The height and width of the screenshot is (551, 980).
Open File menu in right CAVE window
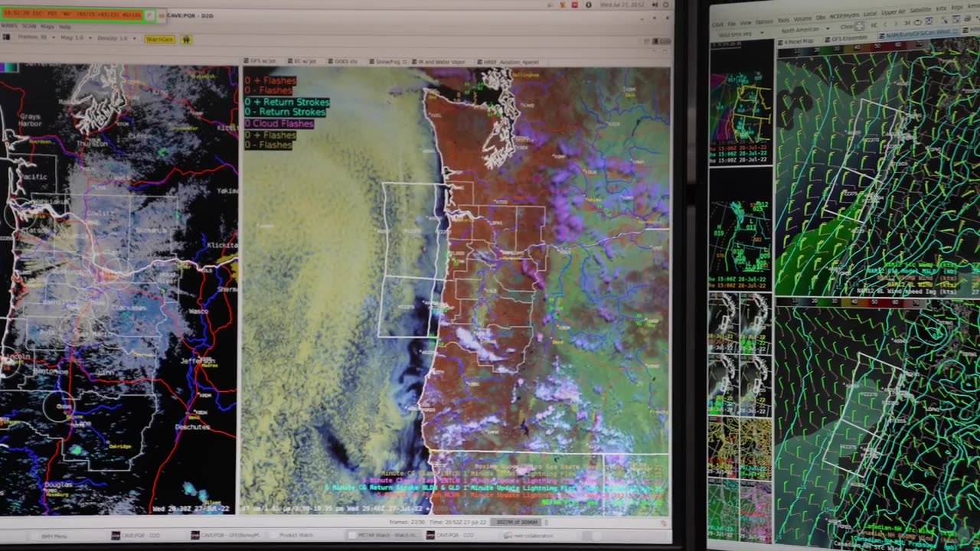pos(732,24)
